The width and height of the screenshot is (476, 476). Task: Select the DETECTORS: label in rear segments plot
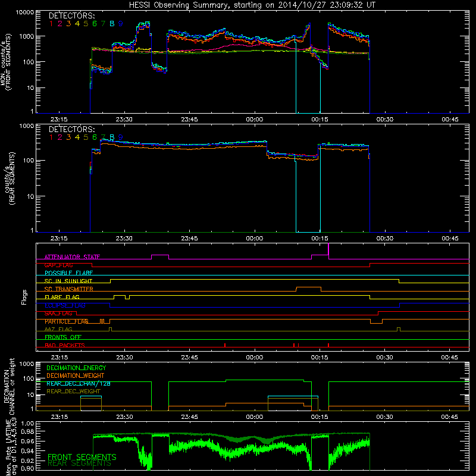pos(71,130)
